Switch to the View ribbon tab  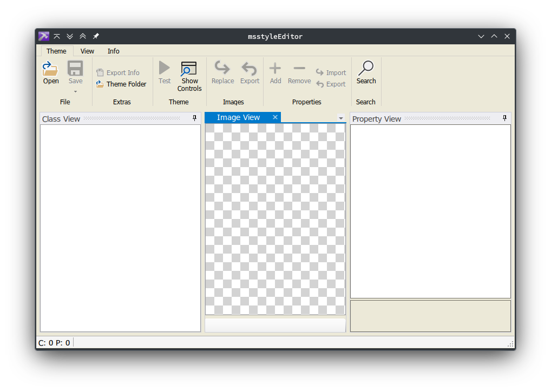87,51
